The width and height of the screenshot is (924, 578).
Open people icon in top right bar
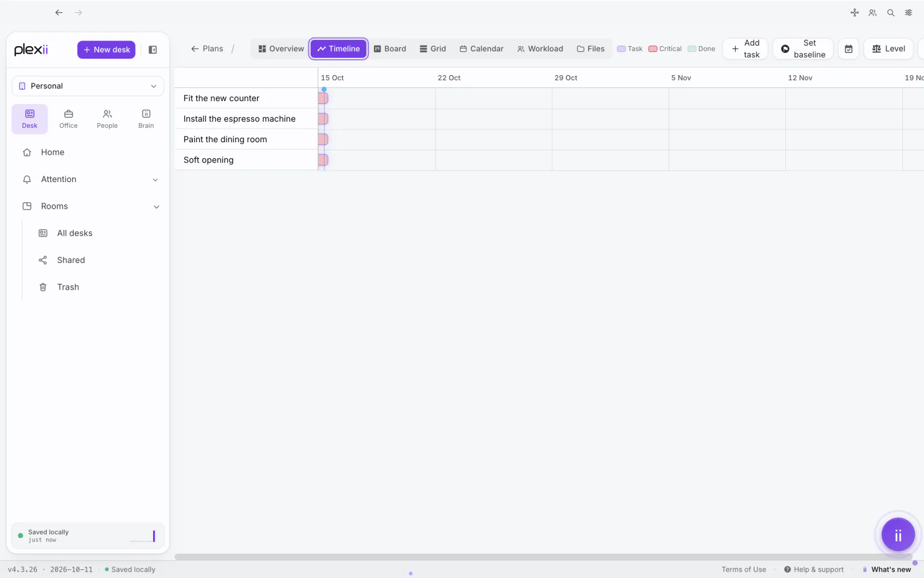[x=873, y=13]
